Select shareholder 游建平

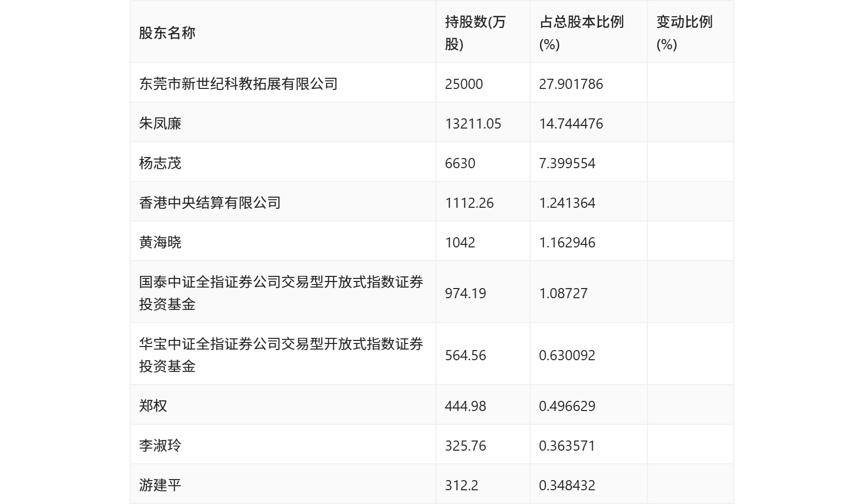(x=160, y=485)
